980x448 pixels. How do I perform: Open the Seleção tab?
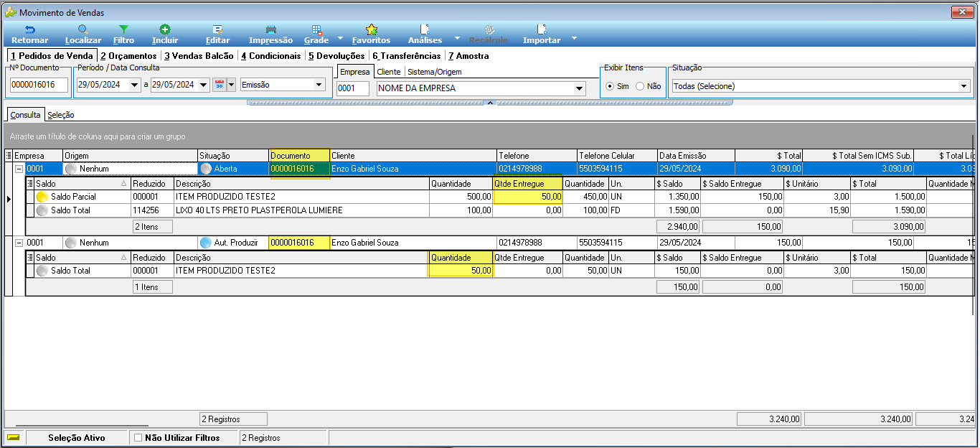click(61, 115)
